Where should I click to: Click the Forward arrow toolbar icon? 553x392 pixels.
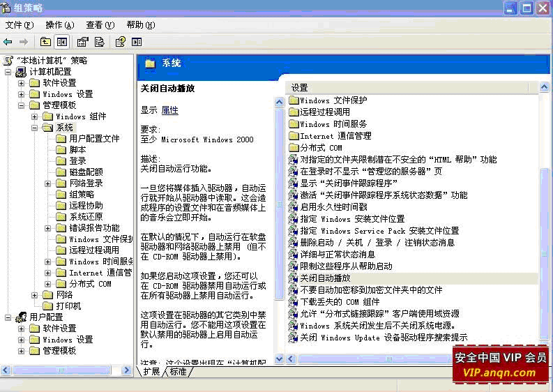24,43
